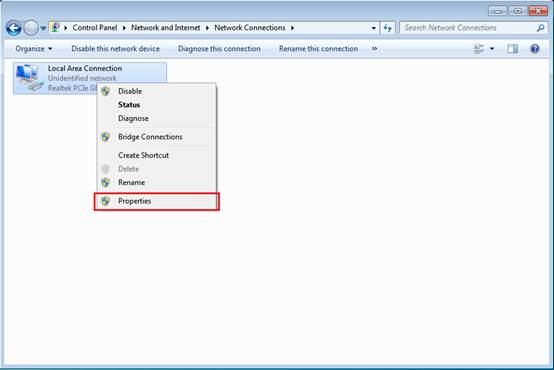Click the Search Network Connections field
Image resolution: width=554 pixels, height=370 pixels.
click(468, 28)
